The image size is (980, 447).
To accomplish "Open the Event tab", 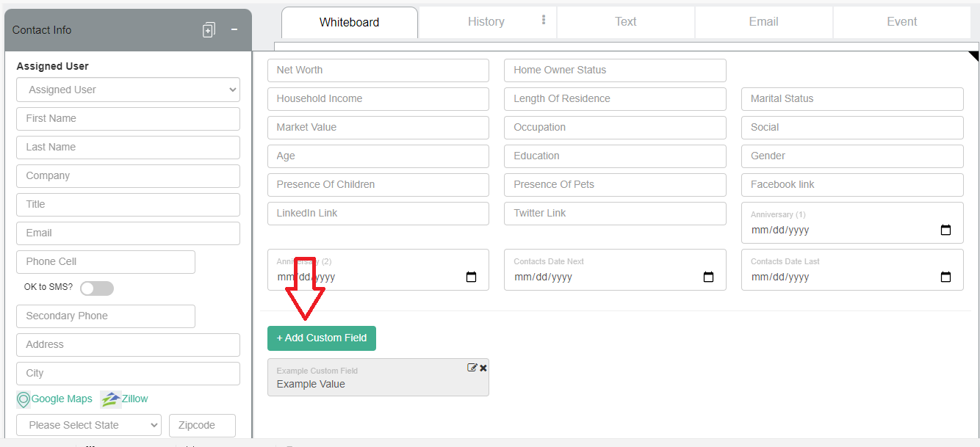I will click(901, 21).
